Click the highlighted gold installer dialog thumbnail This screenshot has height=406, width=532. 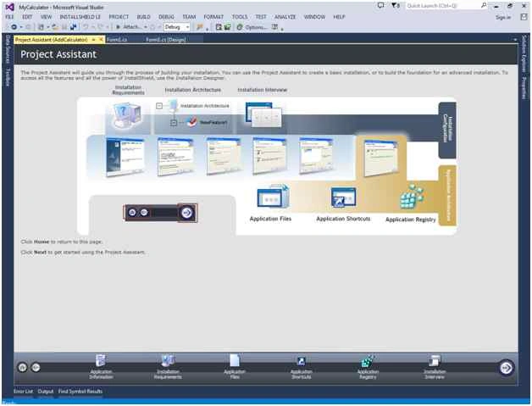tap(380, 159)
